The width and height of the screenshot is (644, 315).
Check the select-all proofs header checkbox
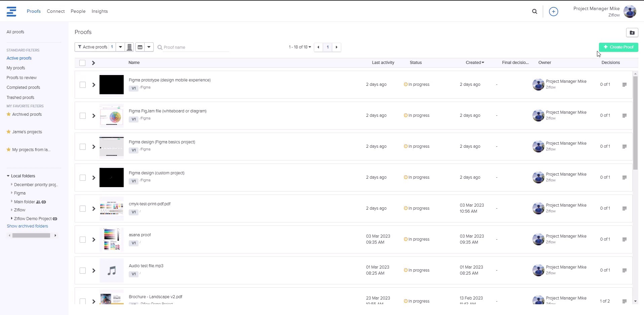pos(82,63)
